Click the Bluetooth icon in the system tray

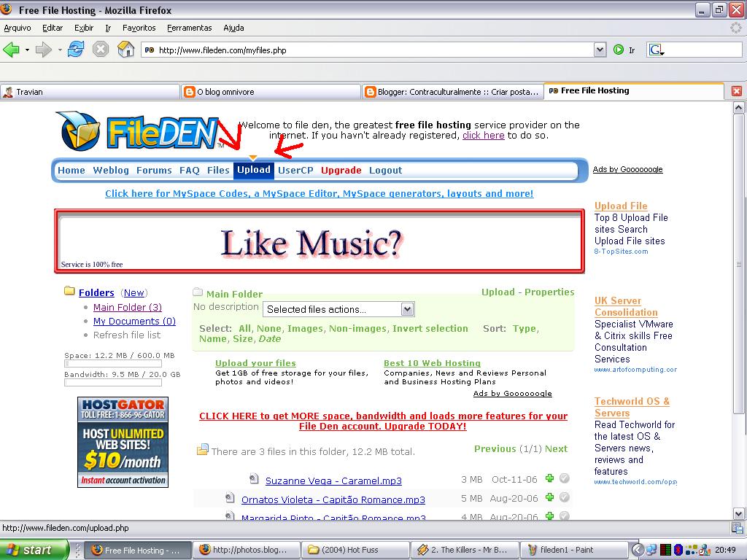pyautogui.click(x=678, y=550)
